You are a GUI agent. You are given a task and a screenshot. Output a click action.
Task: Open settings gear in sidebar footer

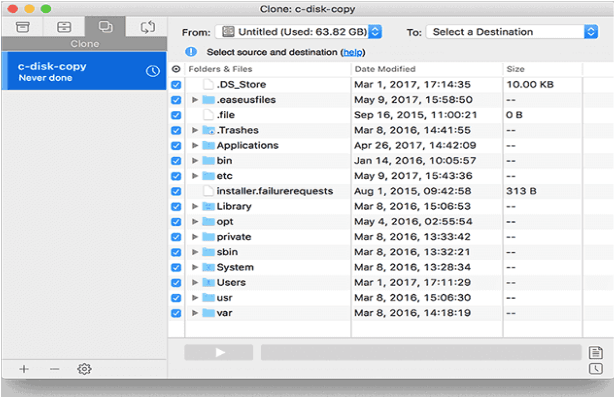[x=84, y=369]
